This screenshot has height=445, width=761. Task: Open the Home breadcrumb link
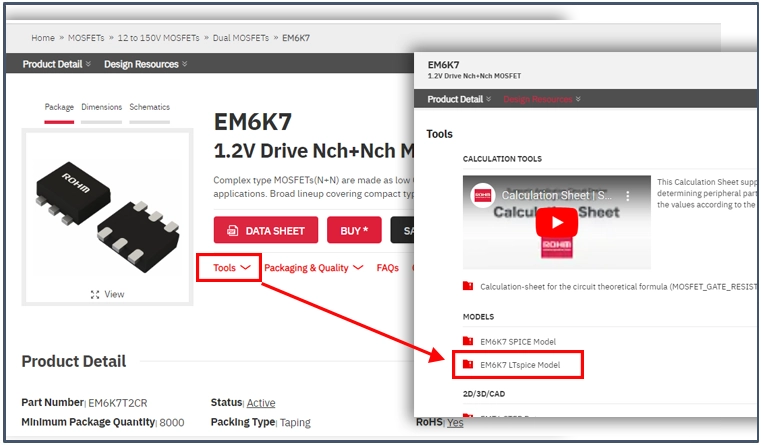point(43,38)
